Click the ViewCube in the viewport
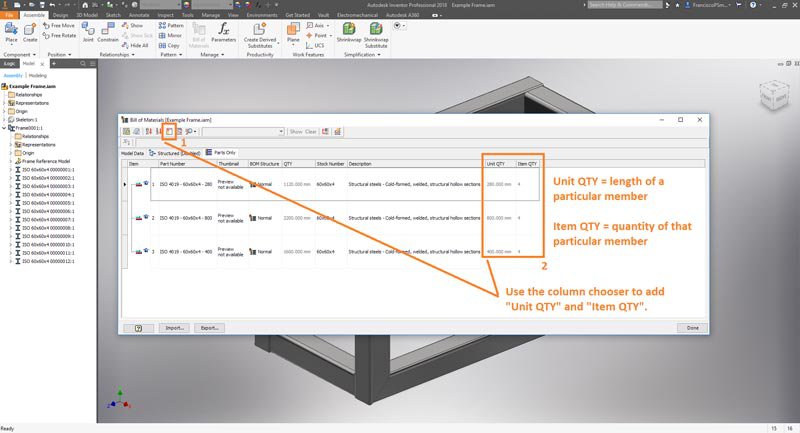Screen dimensions: 800x433 pyautogui.click(x=774, y=95)
